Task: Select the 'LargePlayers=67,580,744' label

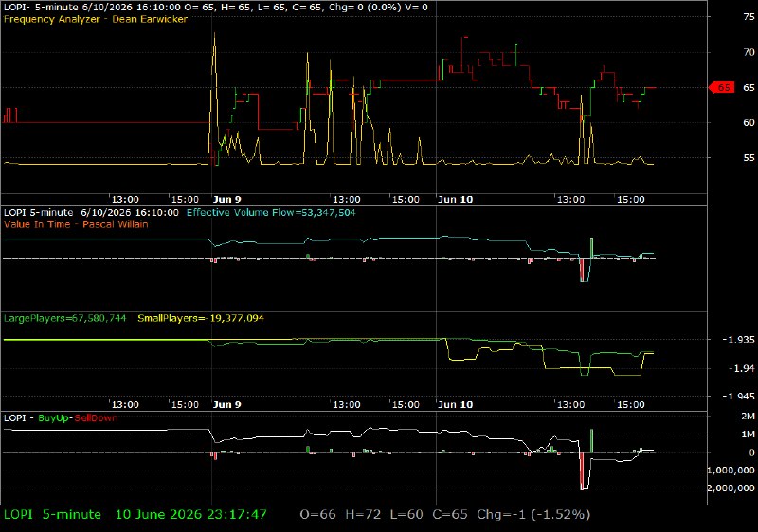Action: [x=64, y=318]
